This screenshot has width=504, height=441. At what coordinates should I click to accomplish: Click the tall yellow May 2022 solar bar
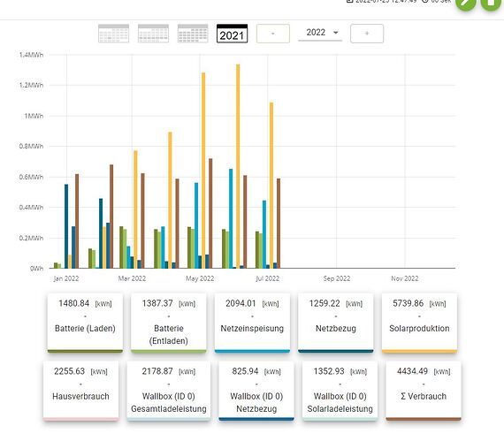coord(203,171)
